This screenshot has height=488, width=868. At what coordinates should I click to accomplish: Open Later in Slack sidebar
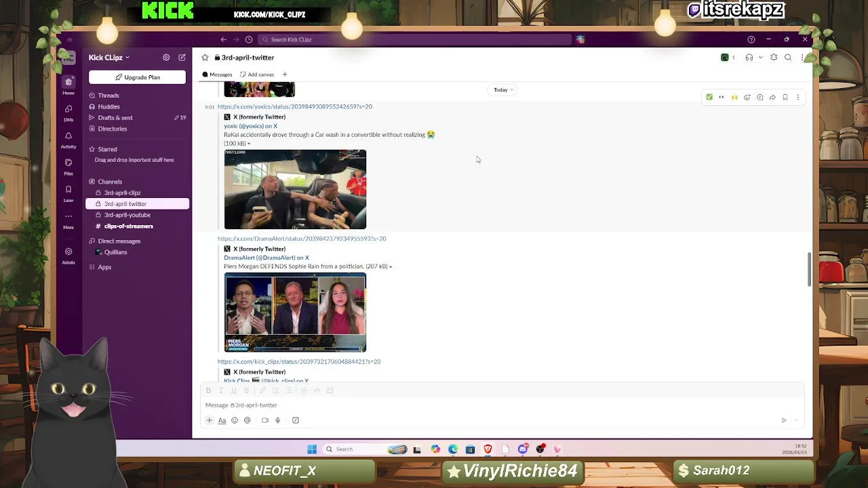click(68, 194)
